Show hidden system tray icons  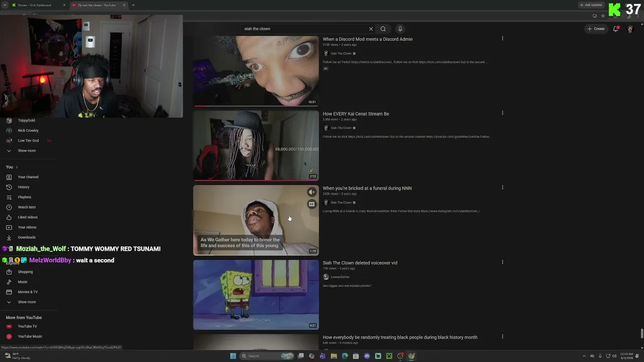585,356
